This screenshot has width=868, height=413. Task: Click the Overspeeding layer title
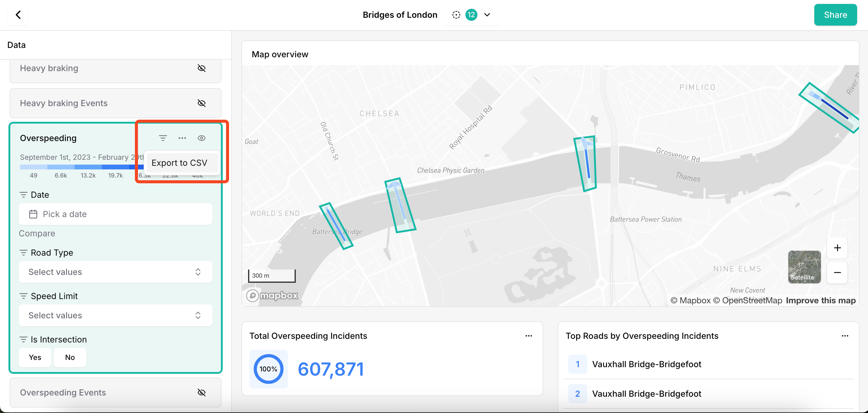tap(48, 138)
